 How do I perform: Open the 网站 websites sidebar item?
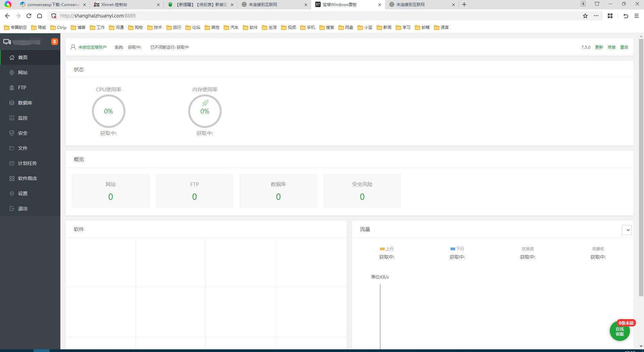[30, 73]
